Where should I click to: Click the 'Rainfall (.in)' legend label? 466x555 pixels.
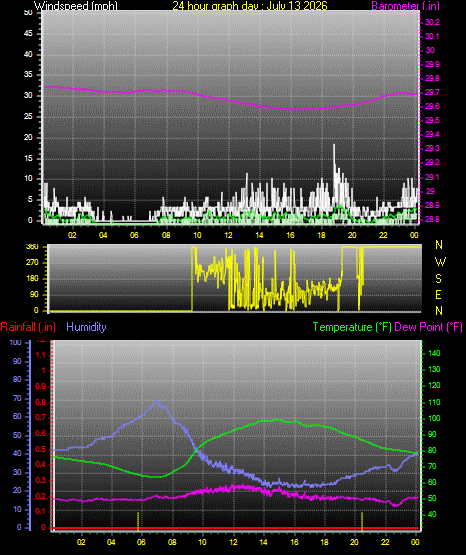tap(28, 327)
